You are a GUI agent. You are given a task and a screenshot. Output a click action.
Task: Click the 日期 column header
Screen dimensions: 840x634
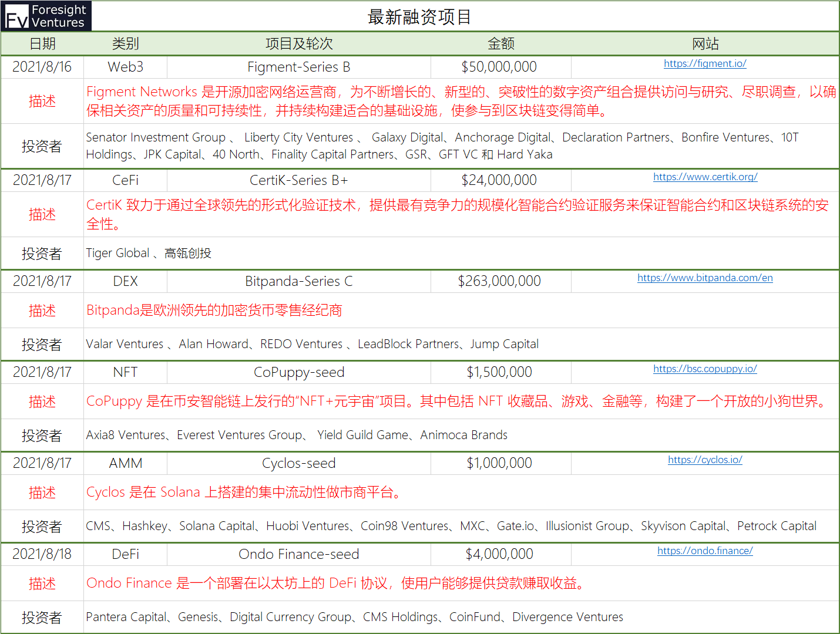click(42, 44)
